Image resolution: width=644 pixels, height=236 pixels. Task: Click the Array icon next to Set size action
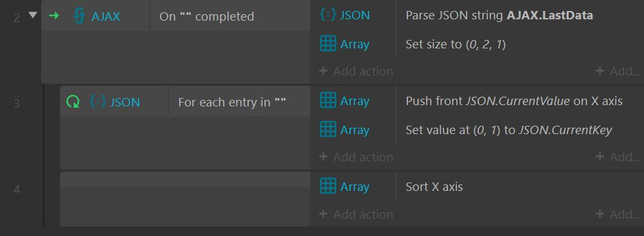327,44
